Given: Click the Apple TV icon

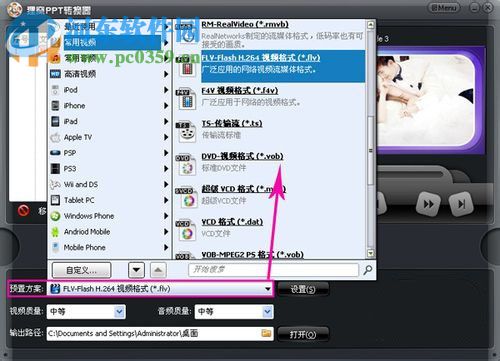Looking at the screenshot, I should click(x=55, y=137).
